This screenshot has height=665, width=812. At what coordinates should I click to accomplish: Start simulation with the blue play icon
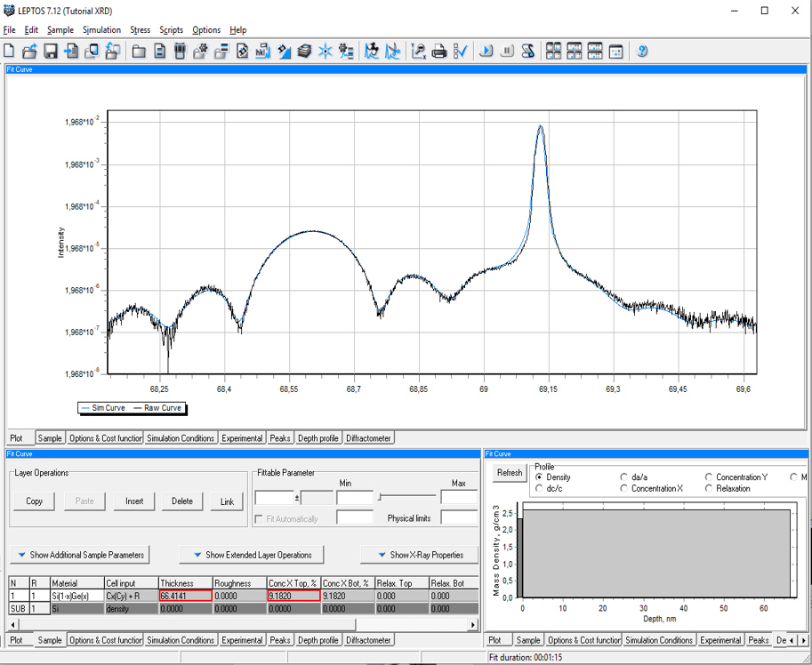click(486, 52)
